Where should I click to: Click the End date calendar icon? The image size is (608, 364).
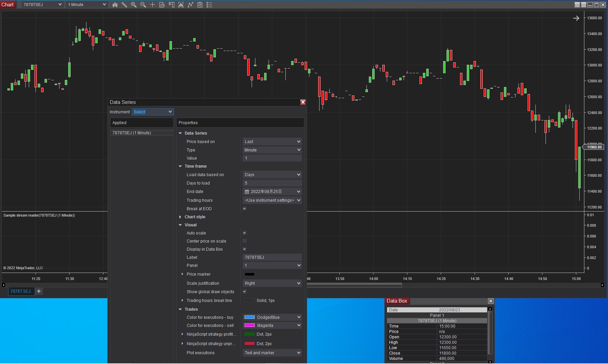pos(247,192)
